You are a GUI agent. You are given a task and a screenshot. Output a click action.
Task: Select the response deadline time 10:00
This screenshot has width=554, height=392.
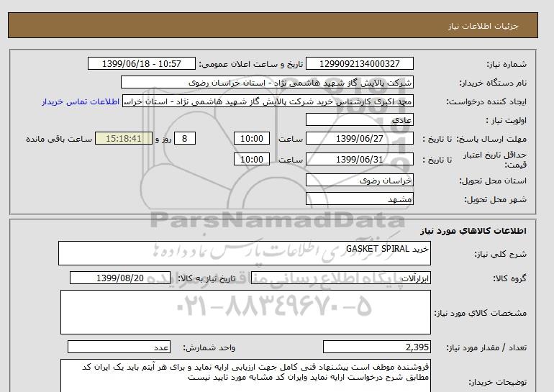(x=252, y=138)
